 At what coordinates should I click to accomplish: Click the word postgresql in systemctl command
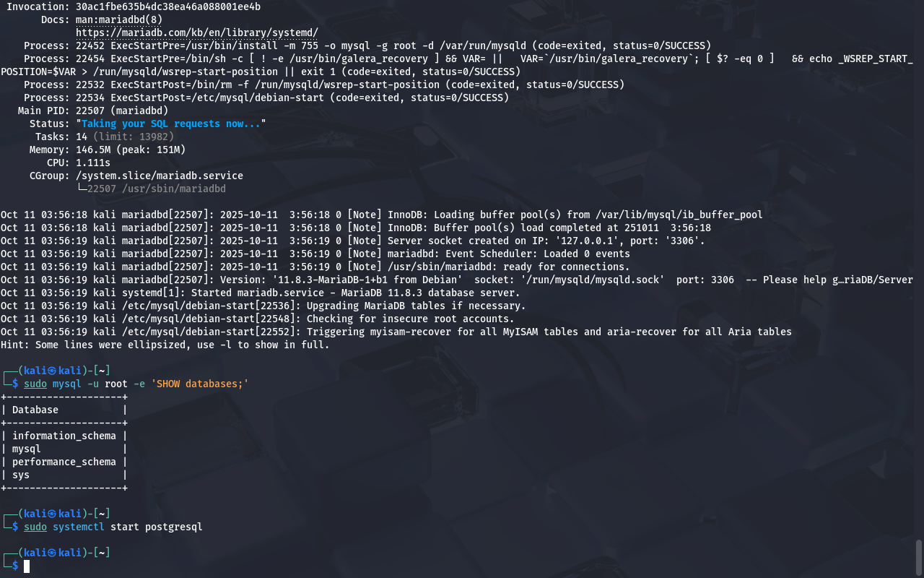tap(173, 527)
